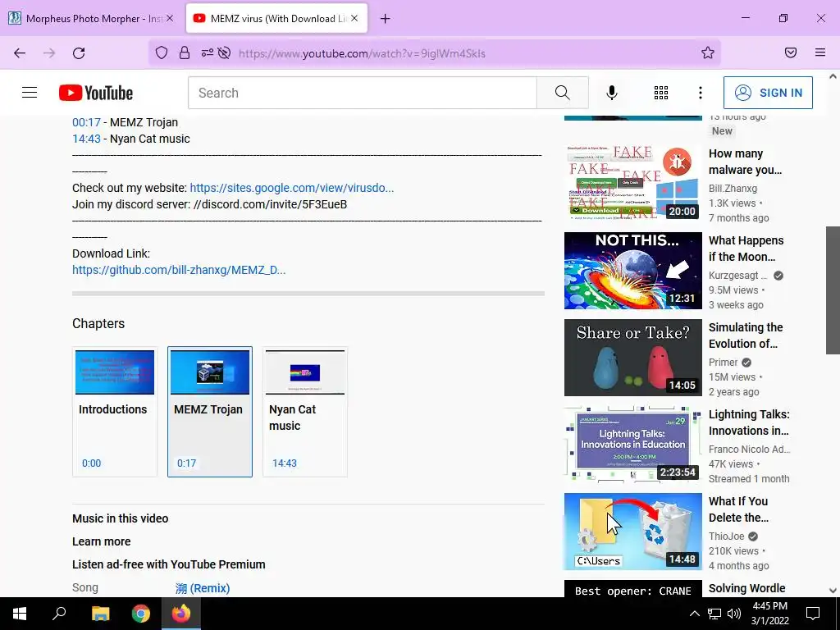Launch Google Chrome from the taskbar

[141, 614]
